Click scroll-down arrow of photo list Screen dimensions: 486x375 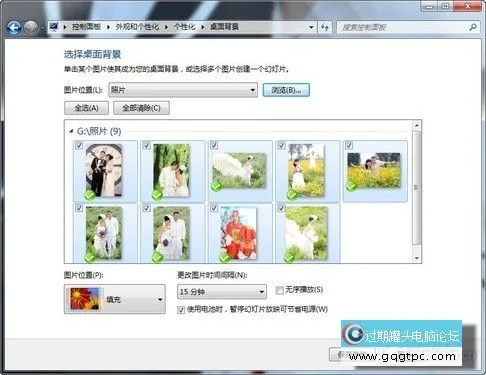point(417,258)
